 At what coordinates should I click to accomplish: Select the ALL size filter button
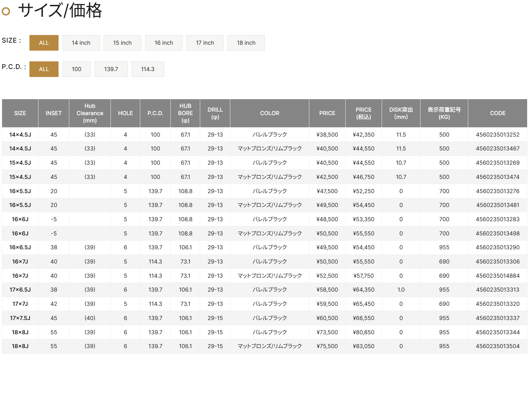(44, 43)
